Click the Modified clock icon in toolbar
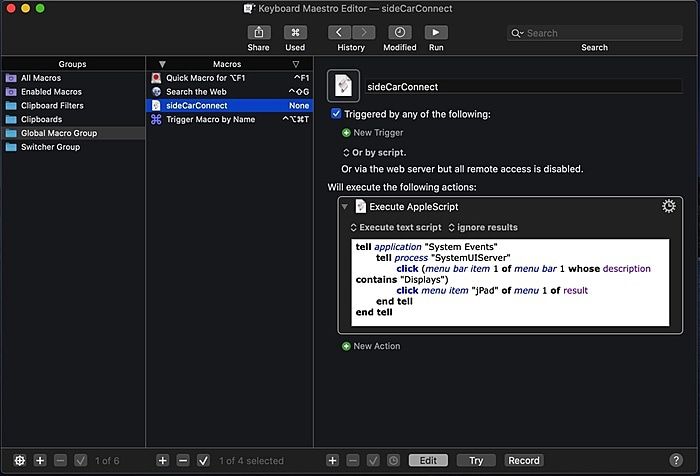Viewport: 700px width, 476px height. [x=399, y=33]
